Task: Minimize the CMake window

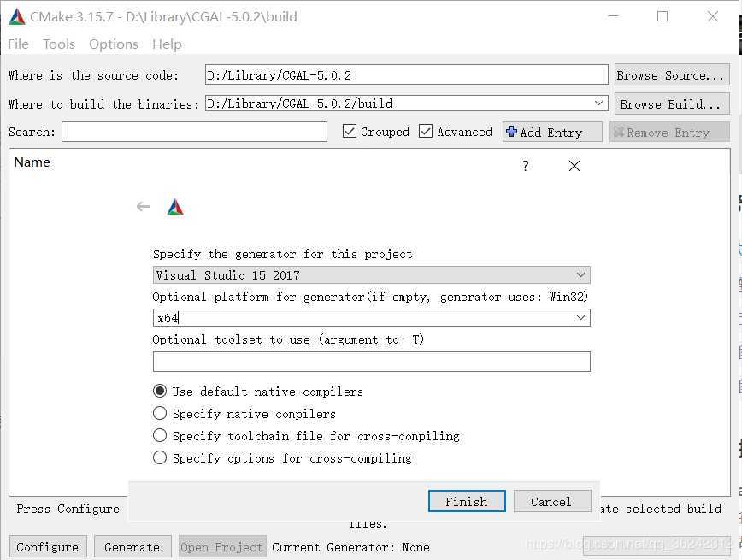Action: 613,16
